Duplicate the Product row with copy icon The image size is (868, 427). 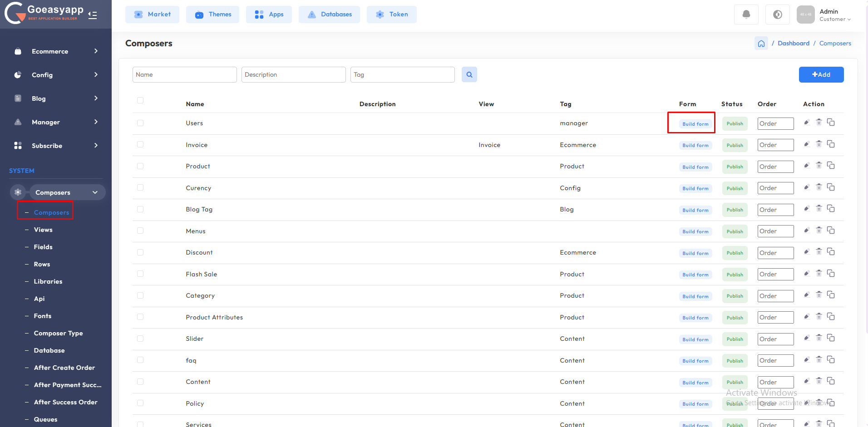coord(831,166)
